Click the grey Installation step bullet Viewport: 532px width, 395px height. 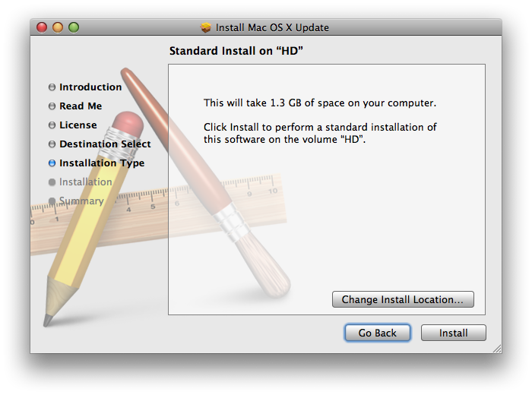click(x=52, y=182)
